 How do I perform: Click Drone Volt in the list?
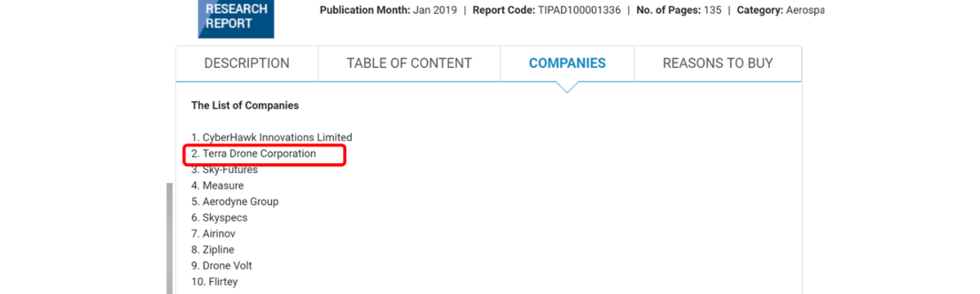(222, 266)
